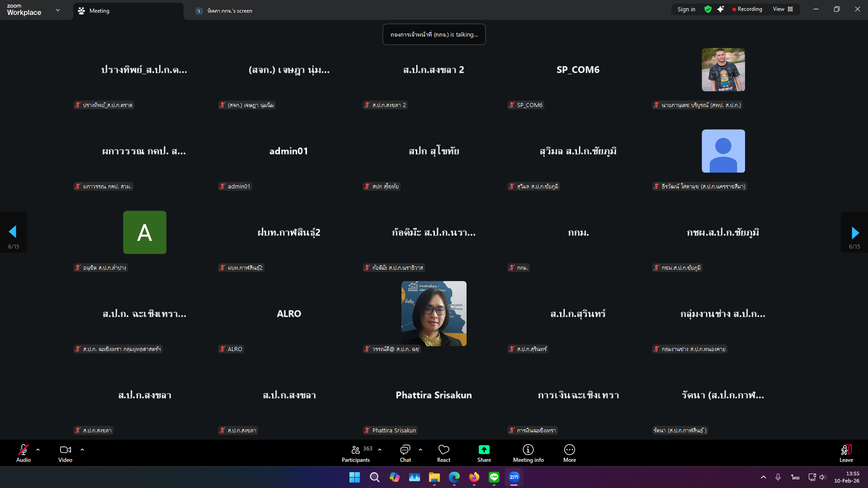Screen dimensions: 868x488
Task: Click the green encryption shield icon
Action: [708, 9]
